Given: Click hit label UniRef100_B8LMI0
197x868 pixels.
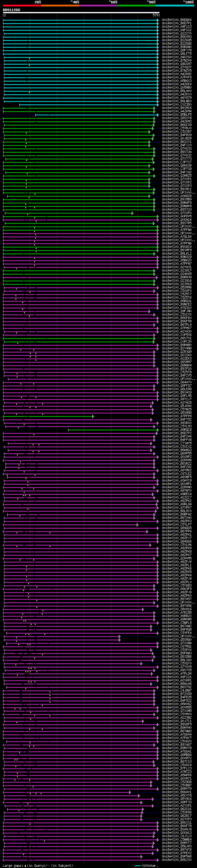Looking at the screenshot, I should coord(177,511).
